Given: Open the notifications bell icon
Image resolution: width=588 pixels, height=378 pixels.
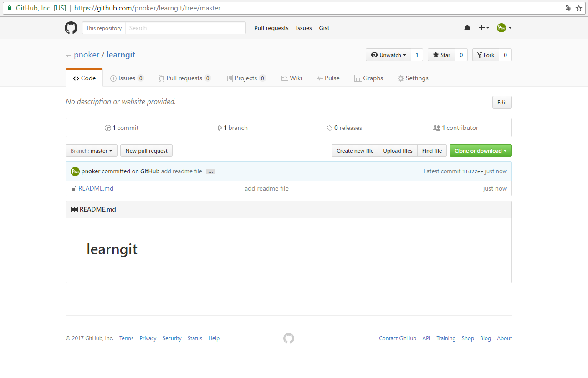Looking at the screenshot, I should [467, 28].
